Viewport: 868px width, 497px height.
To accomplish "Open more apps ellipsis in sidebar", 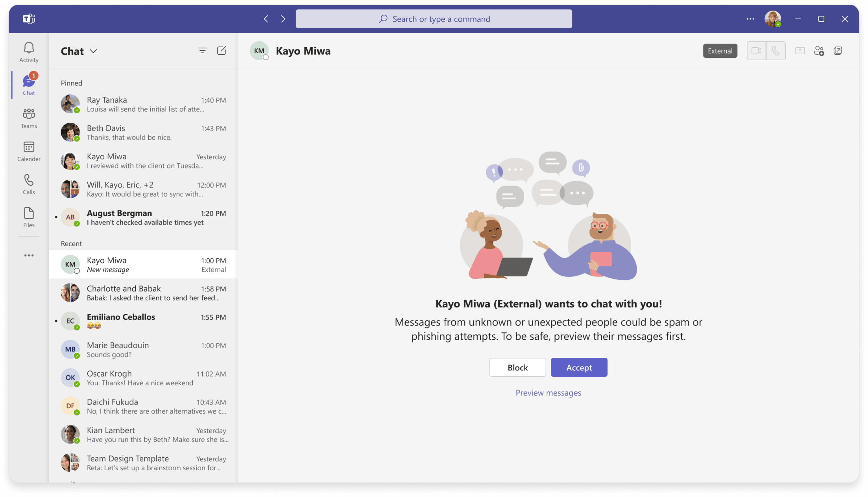I will tap(29, 256).
